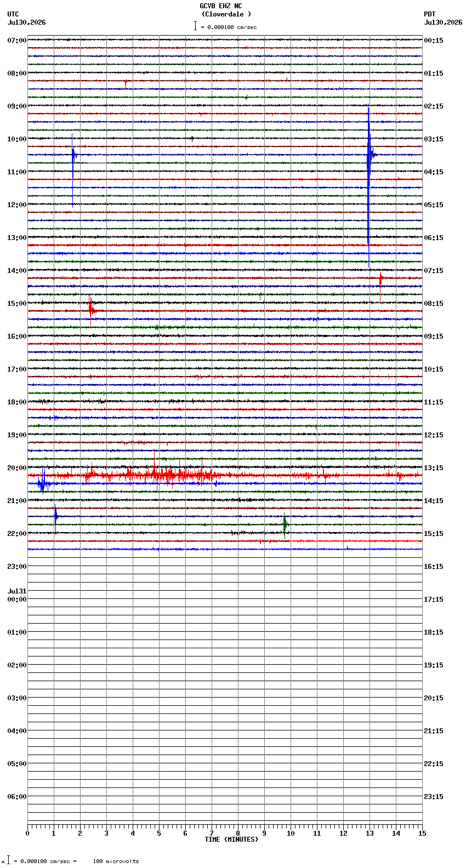Click the top scale bar 0.000100 cm/sec legend
The height and width of the screenshot is (868, 466).
(x=225, y=26)
